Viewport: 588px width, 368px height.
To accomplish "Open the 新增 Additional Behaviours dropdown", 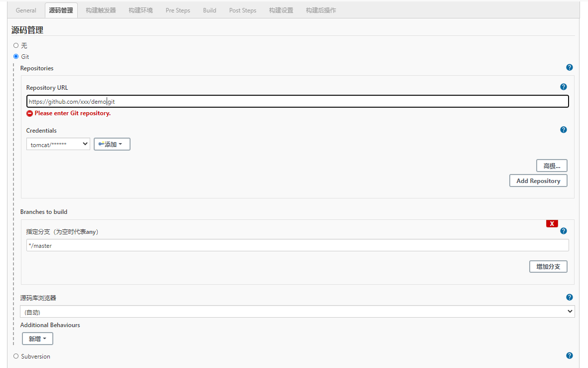I will tap(37, 339).
